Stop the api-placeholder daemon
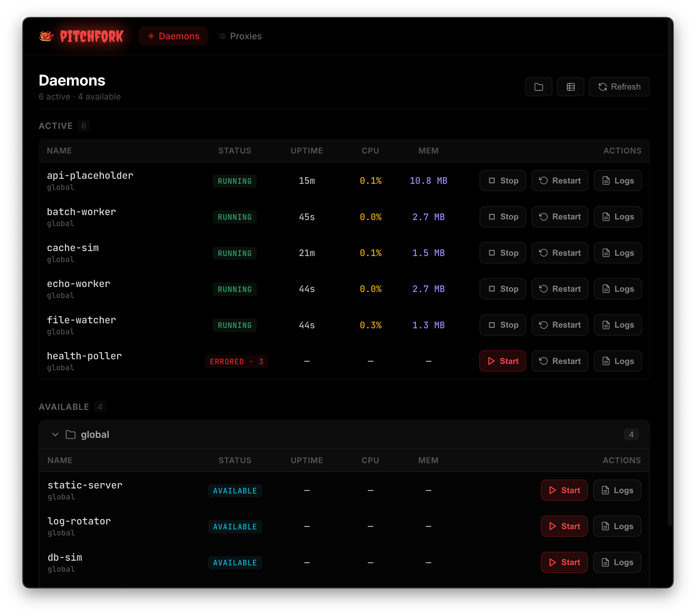This screenshot has width=696, height=616. 503,180
